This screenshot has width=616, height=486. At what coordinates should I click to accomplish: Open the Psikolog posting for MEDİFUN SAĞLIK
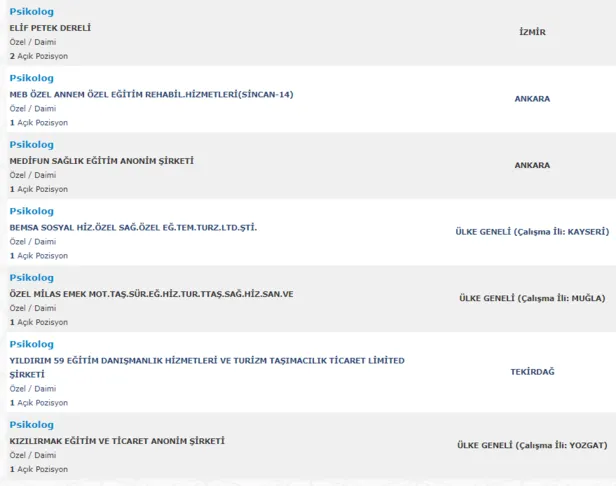31,145
